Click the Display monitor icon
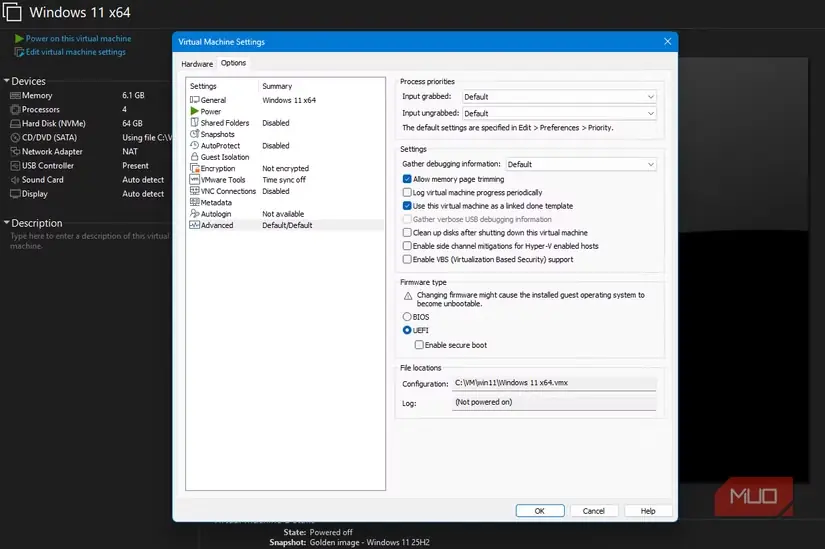 (15, 194)
